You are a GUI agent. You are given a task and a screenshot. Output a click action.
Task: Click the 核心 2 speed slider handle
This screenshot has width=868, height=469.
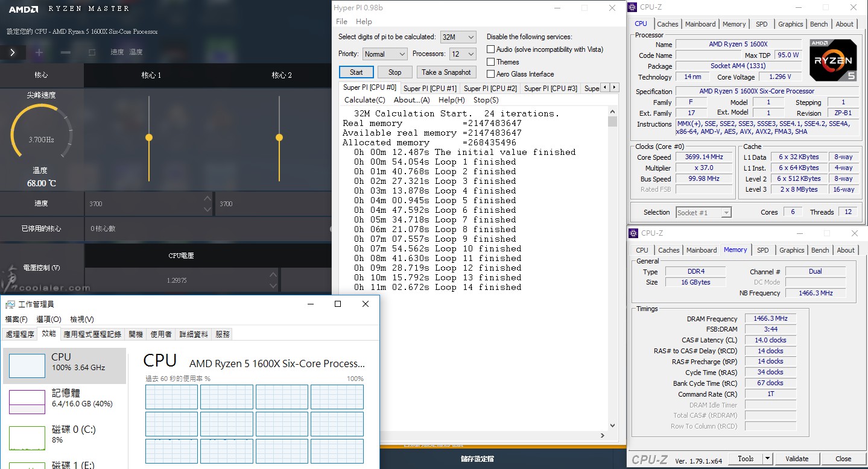(279, 137)
